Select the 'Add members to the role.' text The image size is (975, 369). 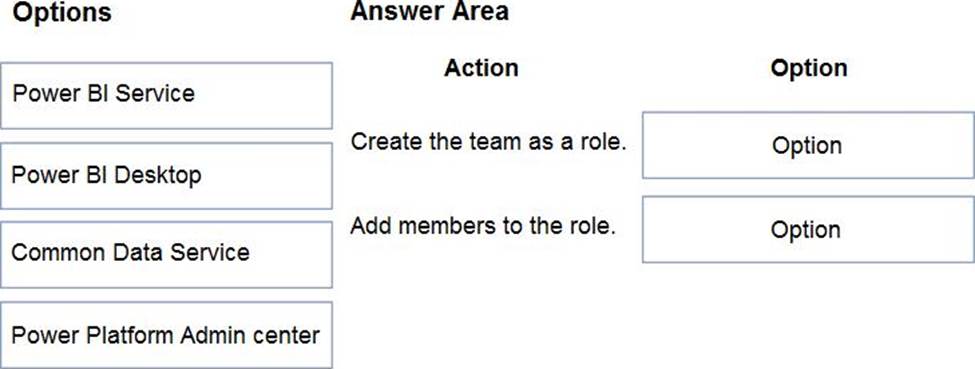point(483,225)
